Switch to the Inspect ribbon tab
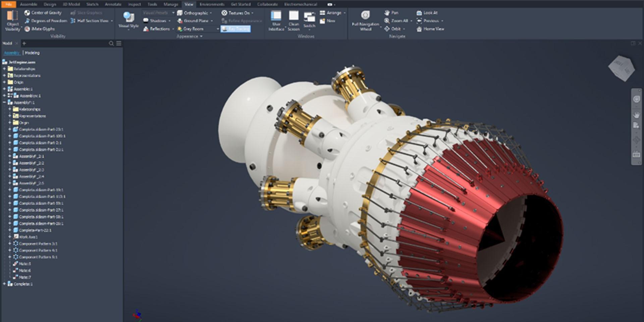Viewport: 644px width, 322px height. [x=135, y=4]
